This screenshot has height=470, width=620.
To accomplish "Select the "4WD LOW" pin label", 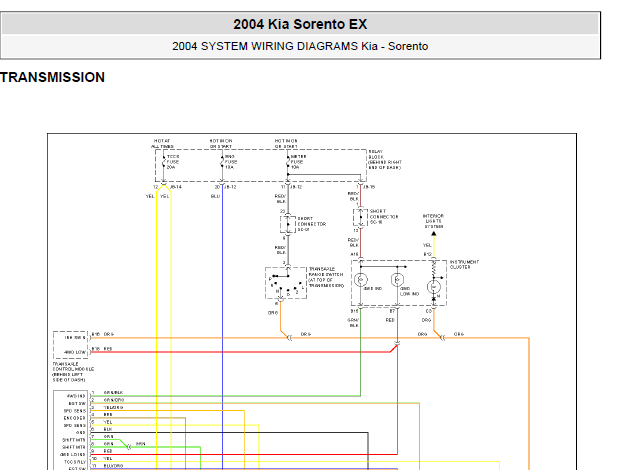I will click(x=75, y=352).
